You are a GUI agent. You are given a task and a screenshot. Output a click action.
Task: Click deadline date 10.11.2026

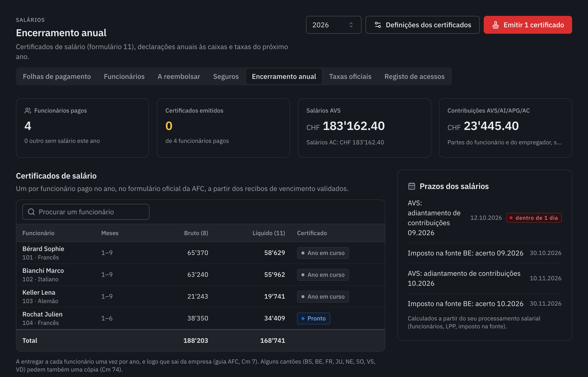pos(546,278)
